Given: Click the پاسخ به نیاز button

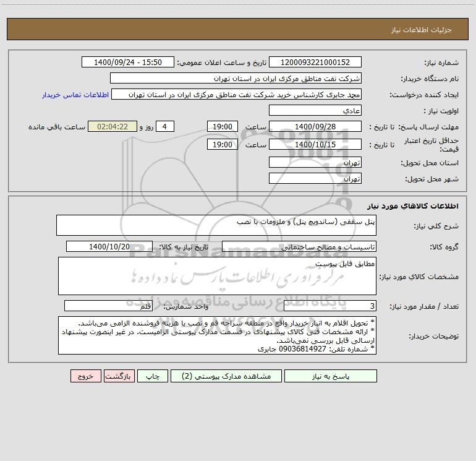Looking at the screenshot, I should tap(331, 376).
